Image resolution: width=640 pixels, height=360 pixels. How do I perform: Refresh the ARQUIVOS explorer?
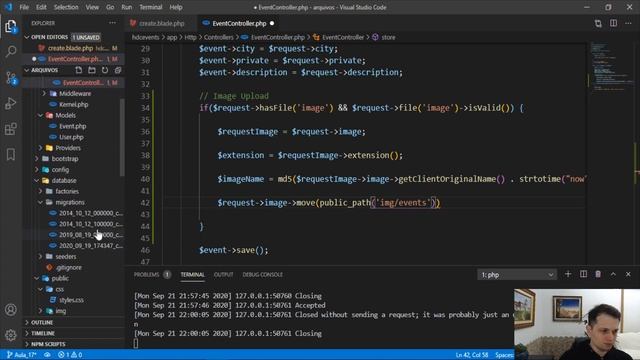[x=105, y=70]
